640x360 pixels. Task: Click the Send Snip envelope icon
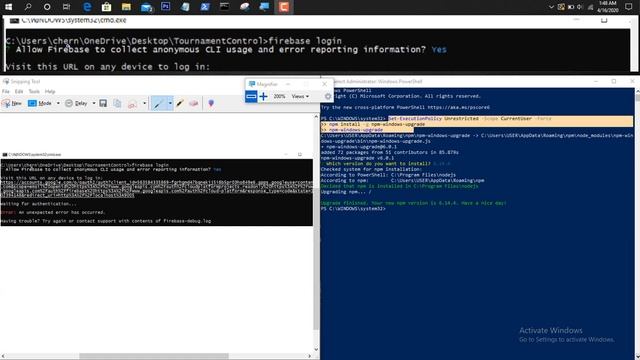132,104
